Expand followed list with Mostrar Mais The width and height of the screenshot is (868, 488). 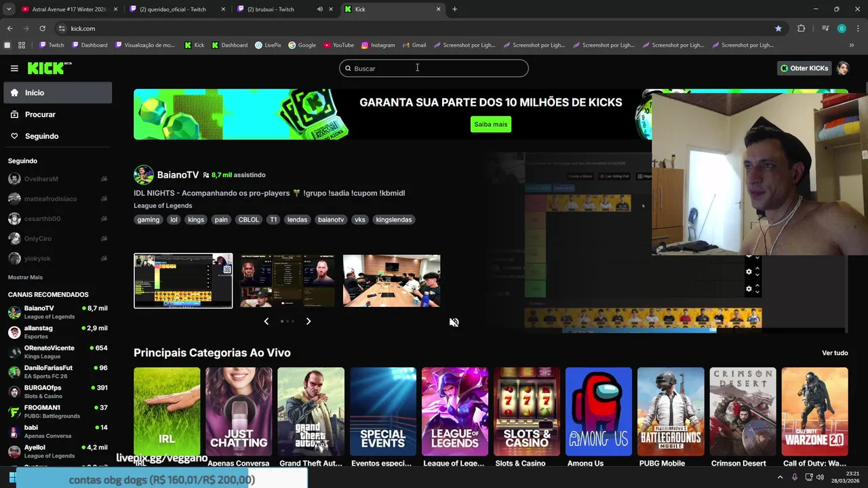click(25, 277)
